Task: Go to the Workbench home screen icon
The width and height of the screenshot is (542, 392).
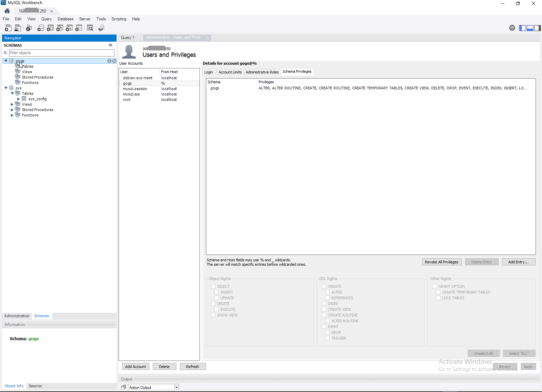Action: [7, 11]
